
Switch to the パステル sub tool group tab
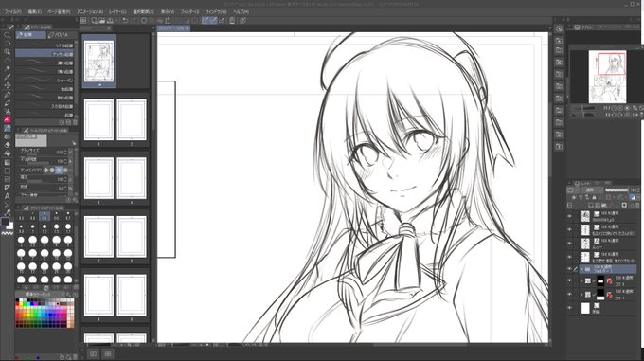pos(62,35)
